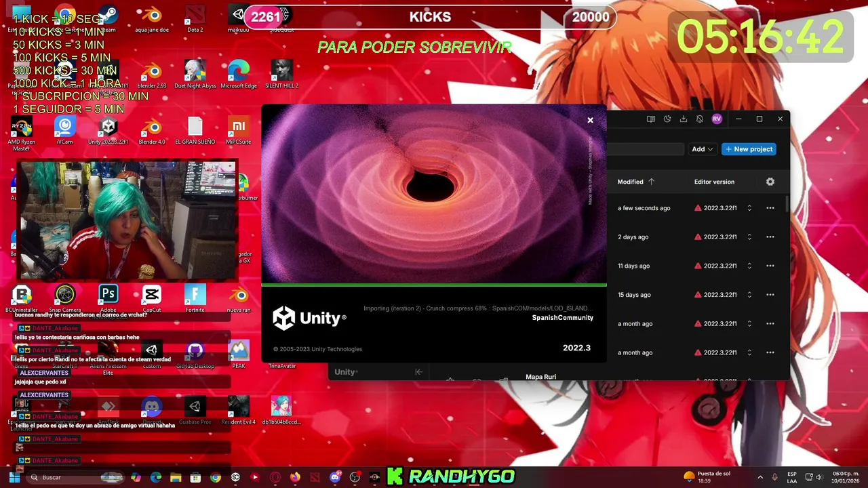Select the 'a few seconds ago' modified text
Image resolution: width=868 pixels, height=488 pixels.
(644, 208)
